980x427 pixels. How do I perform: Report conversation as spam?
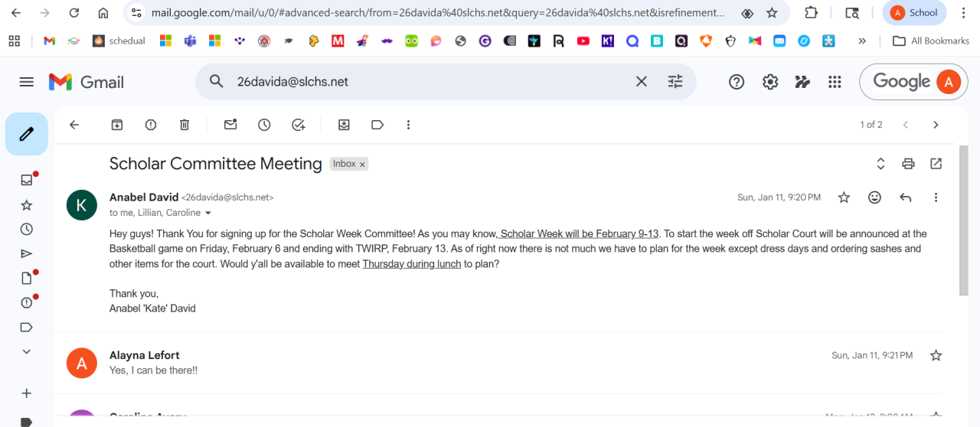(x=151, y=125)
